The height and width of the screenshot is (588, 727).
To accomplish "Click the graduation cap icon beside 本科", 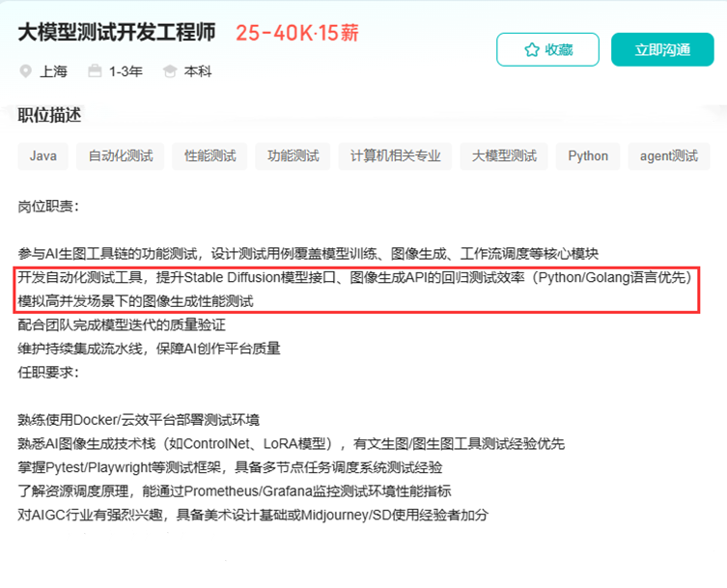I will (x=170, y=71).
